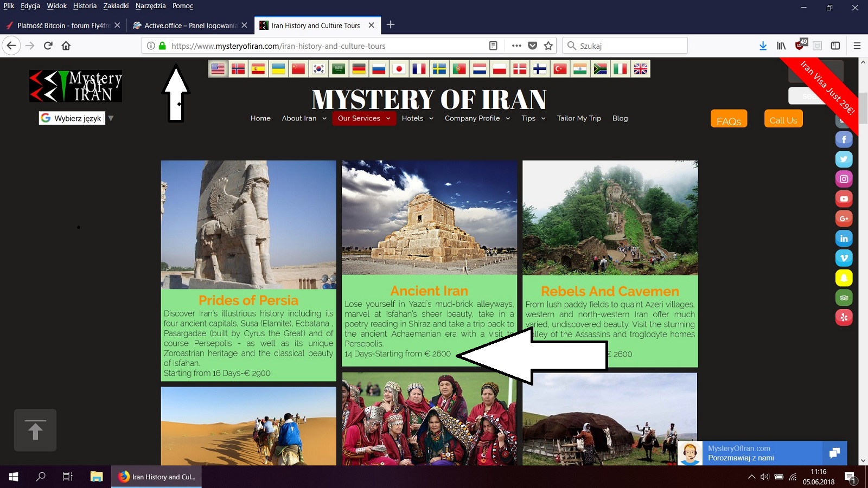The width and height of the screenshot is (868, 488).
Task: Open Windows Start menu
Action: click(x=14, y=477)
